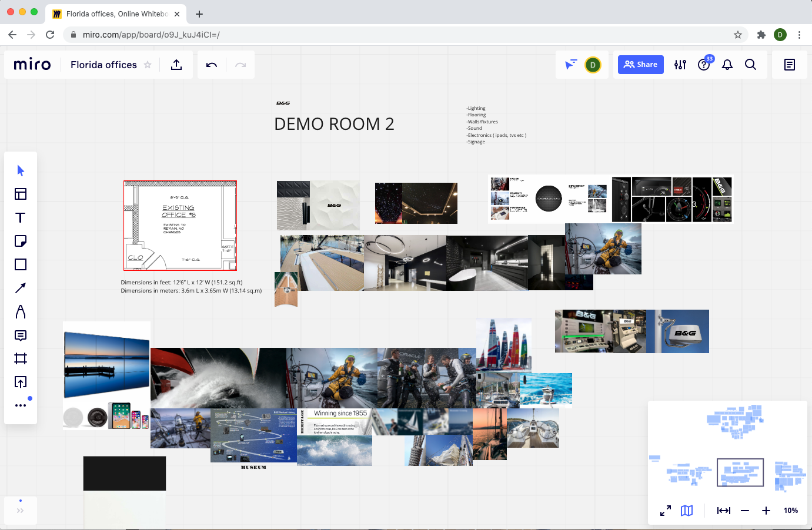Click the Share button
812x530 pixels.
pyautogui.click(x=641, y=65)
